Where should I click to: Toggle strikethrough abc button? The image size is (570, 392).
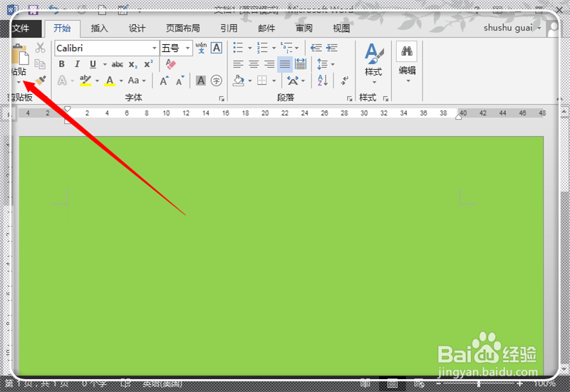tap(117, 64)
